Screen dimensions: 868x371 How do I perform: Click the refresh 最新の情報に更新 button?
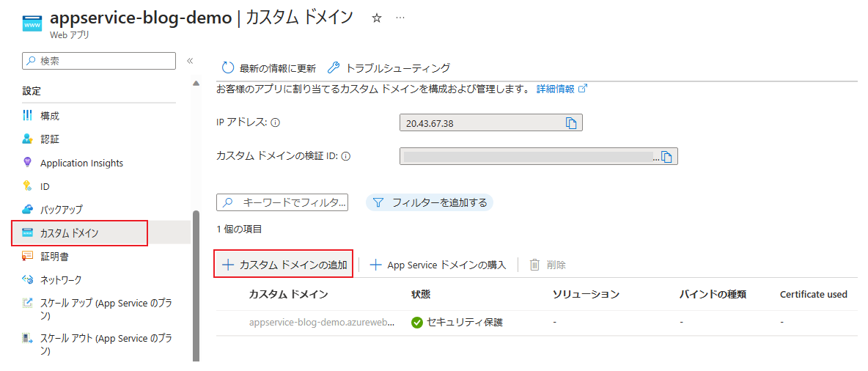pos(268,68)
